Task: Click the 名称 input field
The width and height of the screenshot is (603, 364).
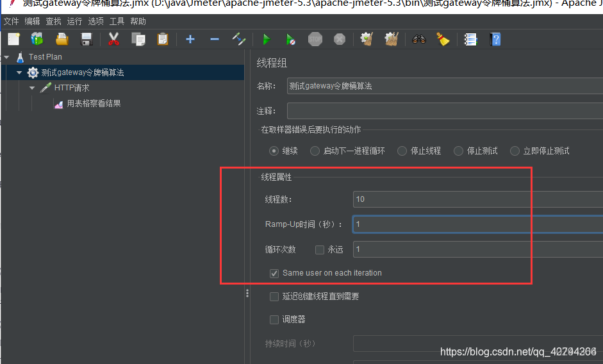Action: point(445,86)
